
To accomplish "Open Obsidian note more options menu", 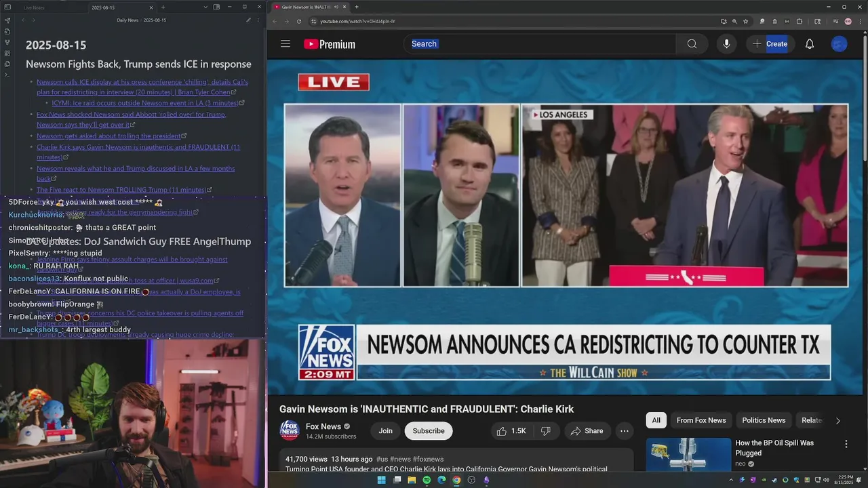I will point(258,20).
